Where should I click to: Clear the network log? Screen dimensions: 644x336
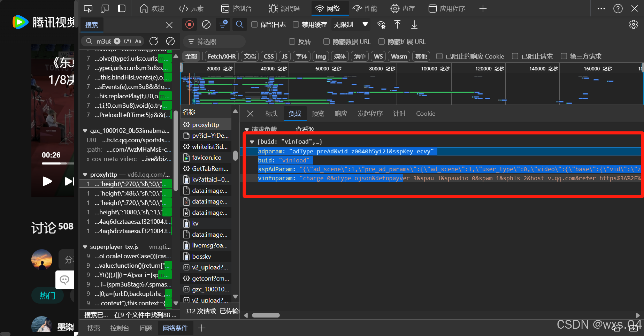coord(206,24)
